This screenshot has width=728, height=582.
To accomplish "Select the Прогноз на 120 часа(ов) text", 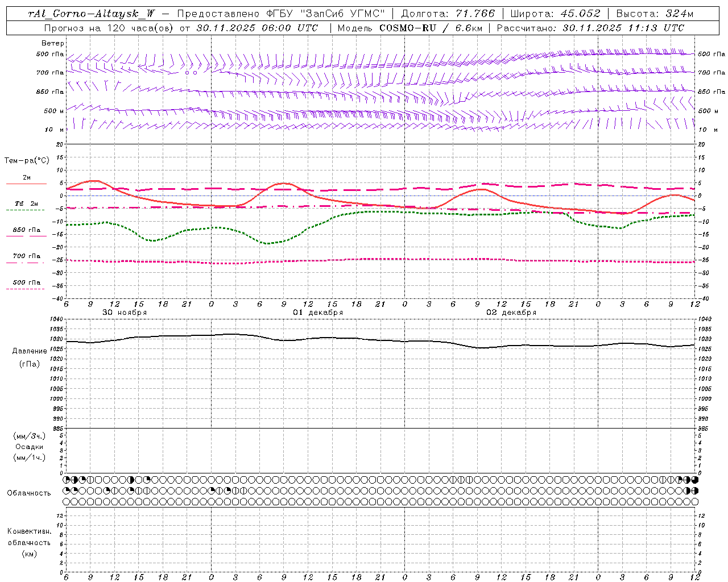I will (110, 28).
